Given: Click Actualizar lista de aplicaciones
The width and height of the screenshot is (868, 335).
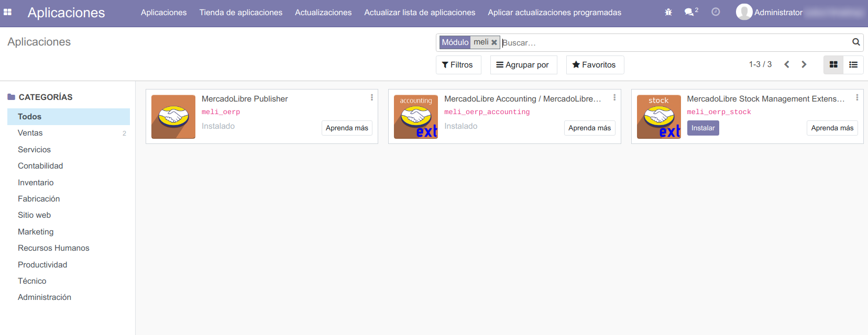Looking at the screenshot, I should (420, 12).
